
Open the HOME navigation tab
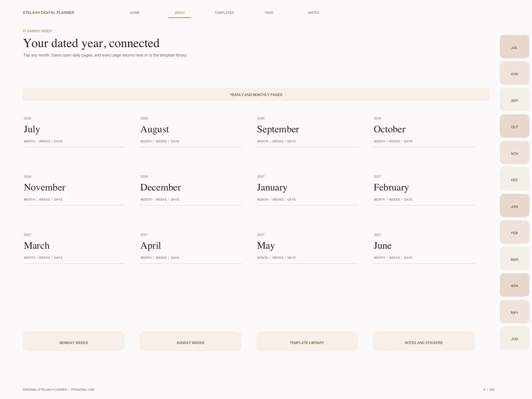pyautogui.click(x=135, y=13)
